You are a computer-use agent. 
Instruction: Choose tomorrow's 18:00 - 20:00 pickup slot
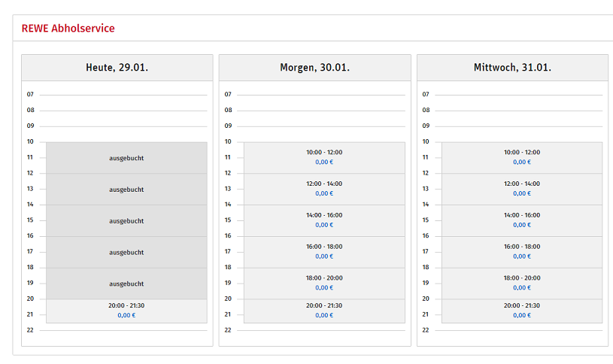324,284
